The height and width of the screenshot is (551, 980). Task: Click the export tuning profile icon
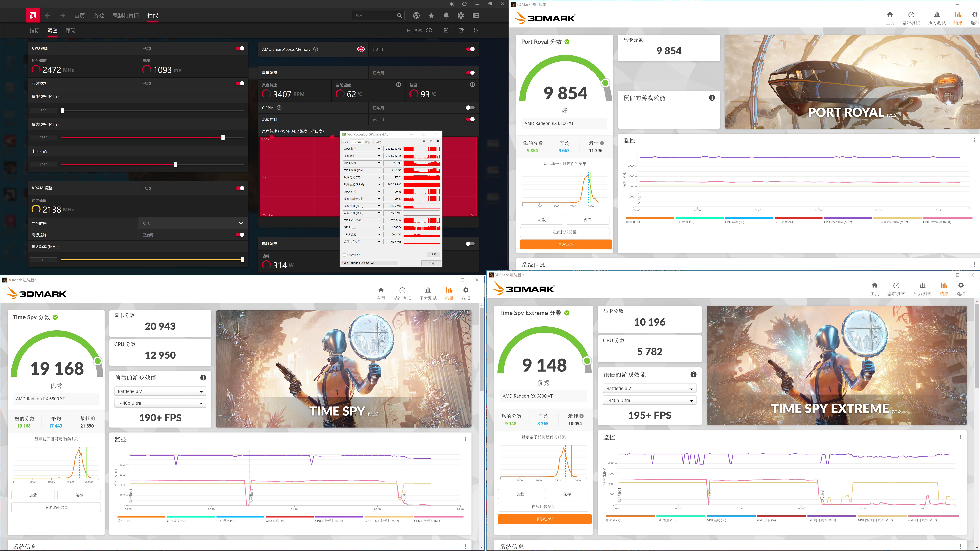click(461, 30)
